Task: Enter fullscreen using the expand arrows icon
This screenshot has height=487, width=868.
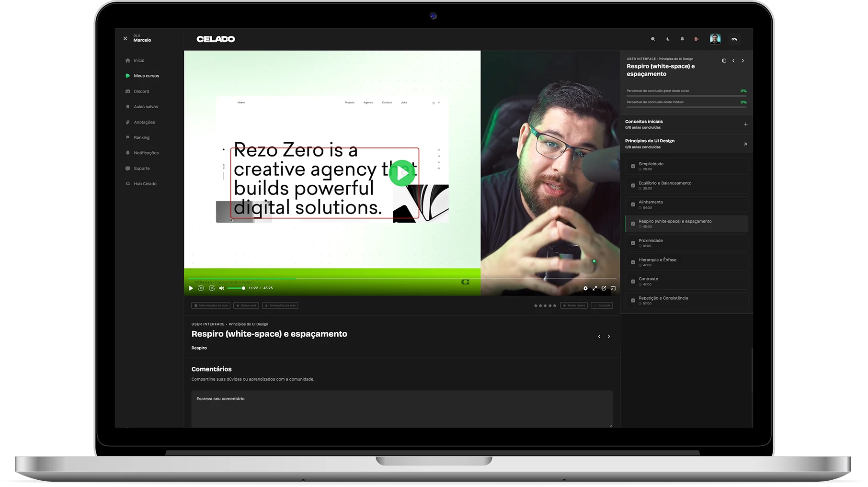Action: click(595, 288)
